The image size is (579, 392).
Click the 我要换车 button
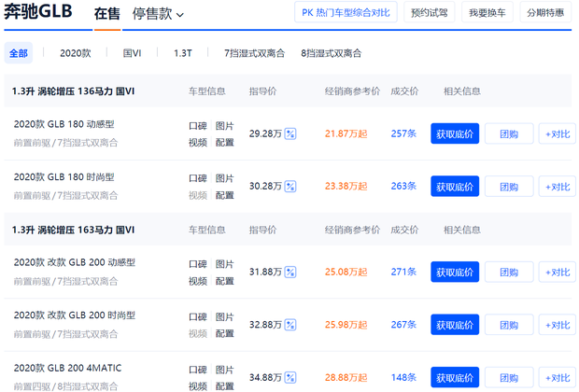(x=487, y=12)
